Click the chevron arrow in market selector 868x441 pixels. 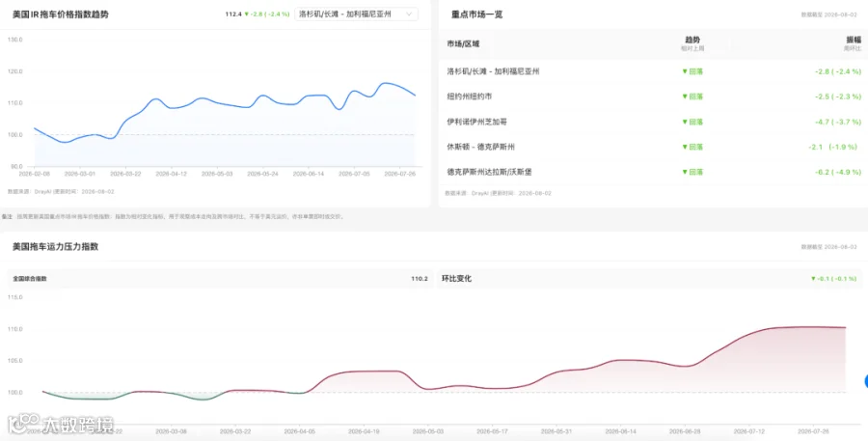pyautogui.click(x=409, y=14)
